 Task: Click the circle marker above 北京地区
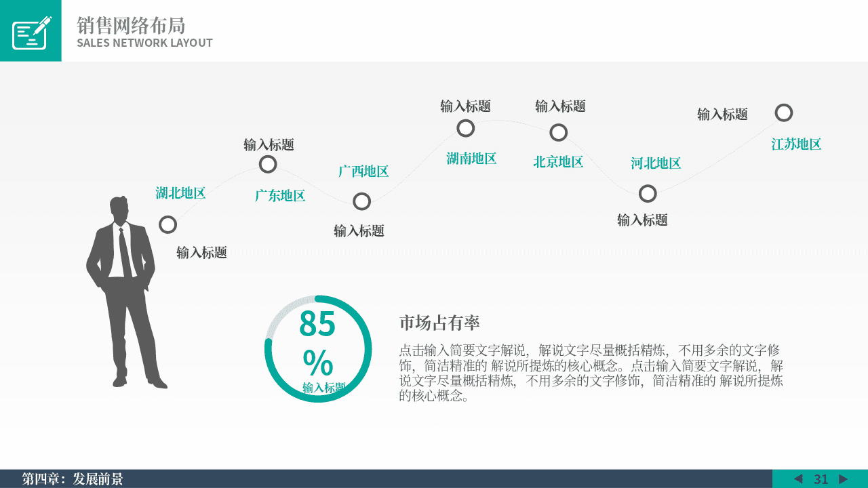coord(558,132)
